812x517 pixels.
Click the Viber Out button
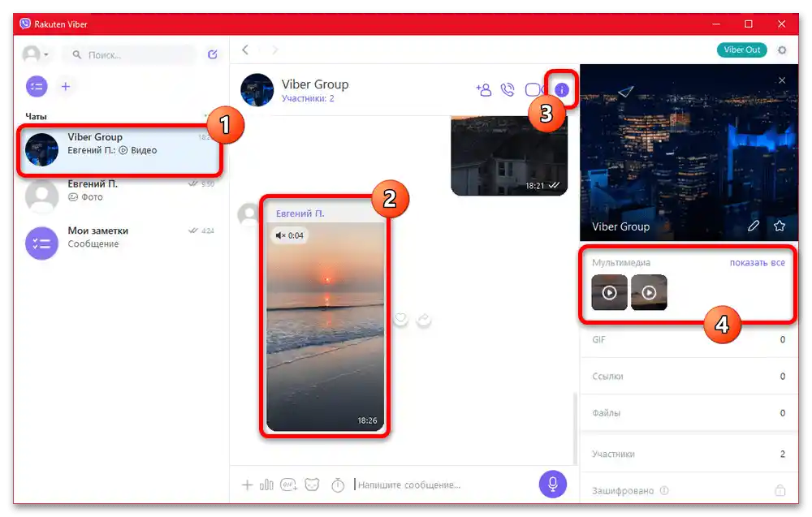(x=741, y=50)
